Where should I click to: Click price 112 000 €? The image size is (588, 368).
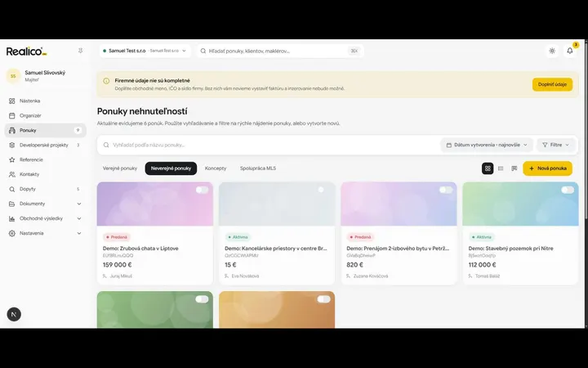coord(483,265)
